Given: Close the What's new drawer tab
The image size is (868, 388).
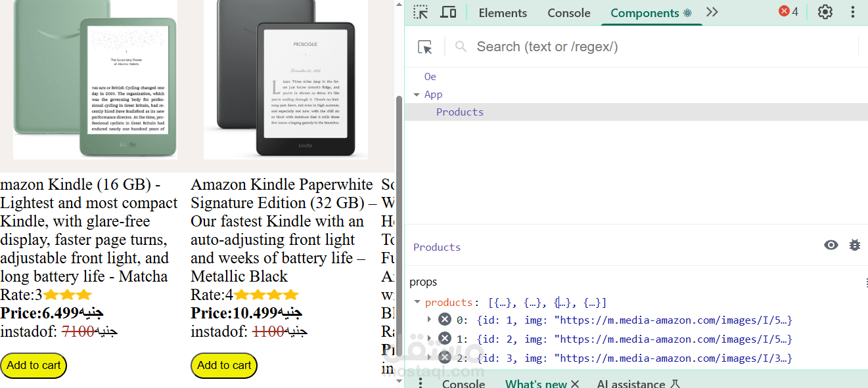Looking at the screenshot, I should click(x=575, y=384).
